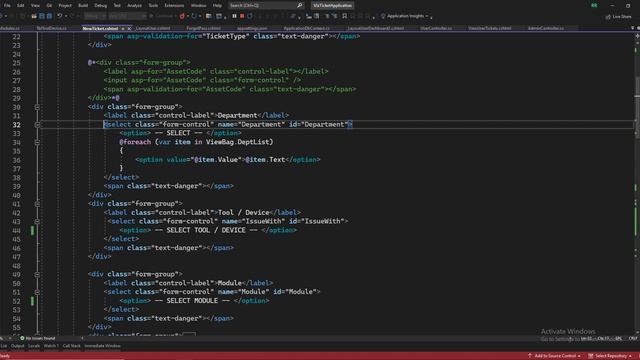Switch to the ApplicationDbContext.cs tab
The height and width of the screenshot is (360, 640).
pos(307,29)
